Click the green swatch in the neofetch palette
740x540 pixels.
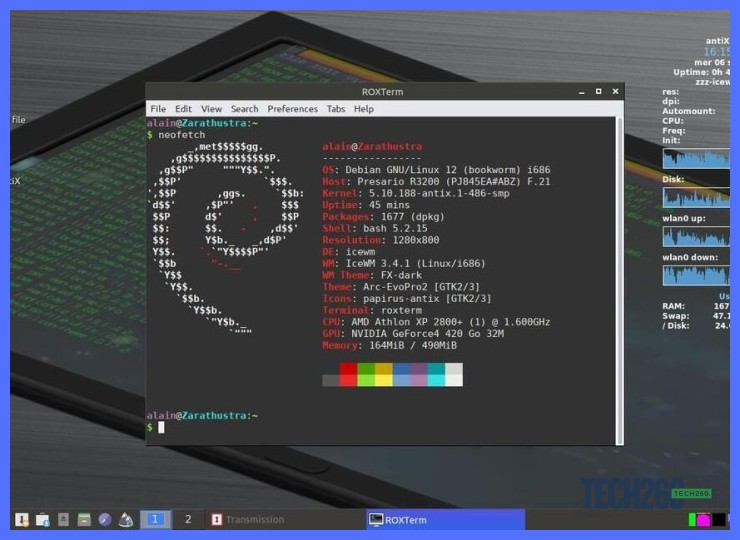click(x=366, y=374)
